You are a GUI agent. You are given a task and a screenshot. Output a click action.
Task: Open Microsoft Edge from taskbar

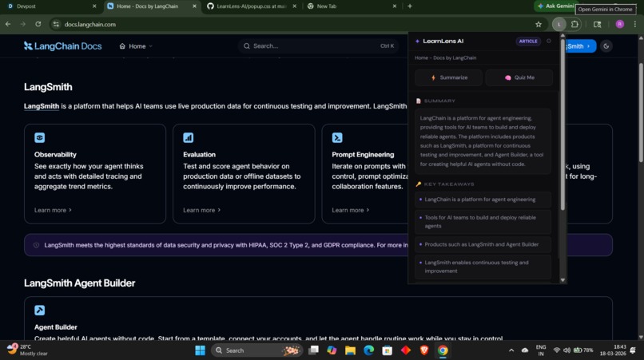tap(369, 350)
